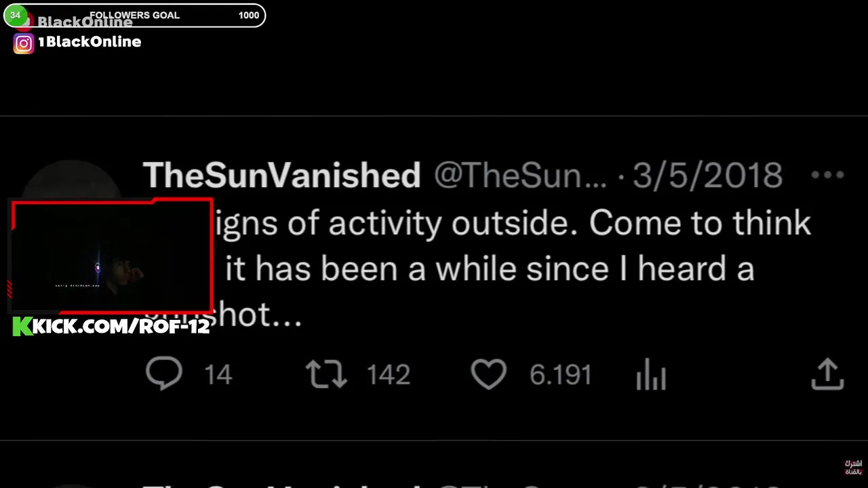The width and height of the screenshot is (868, 488).
Task: Click the retweet arrows icon
Action: 326,374
